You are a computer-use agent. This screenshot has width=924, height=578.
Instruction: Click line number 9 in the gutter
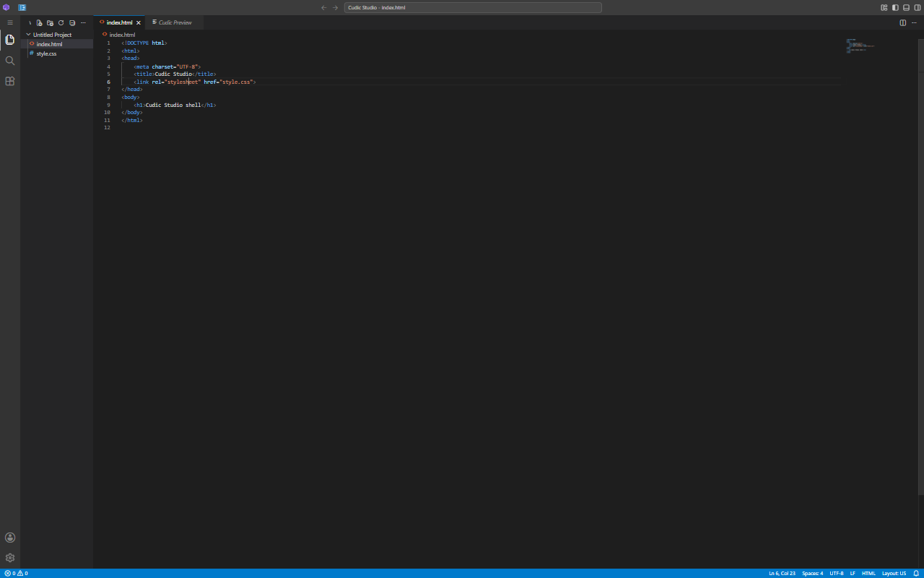click(x=109, y=105)
